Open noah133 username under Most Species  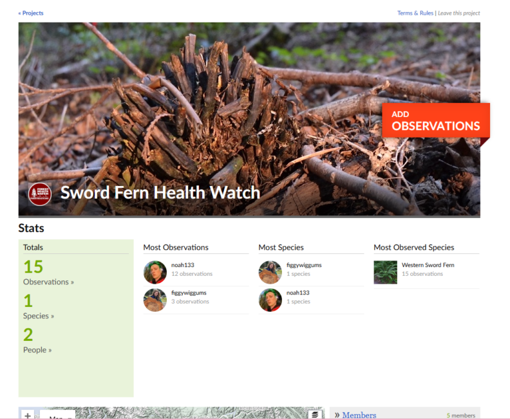(298, 293)
